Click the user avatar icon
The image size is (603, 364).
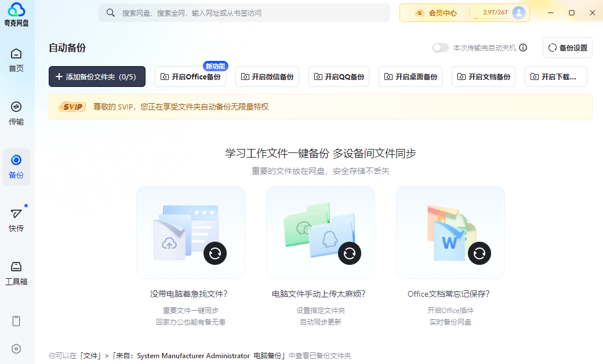[518, 13]
